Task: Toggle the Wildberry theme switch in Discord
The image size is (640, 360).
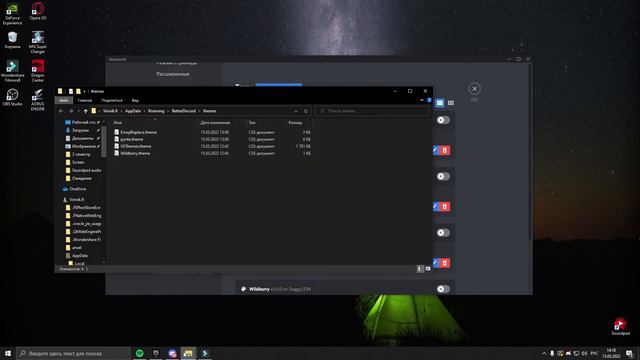Action: click(443, 289)
